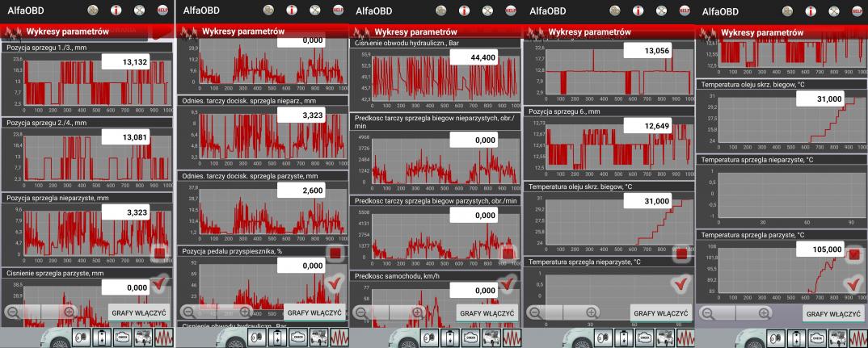Zoom in magnifier on pedalu przyspiesznika screen

tap(246, 312)
